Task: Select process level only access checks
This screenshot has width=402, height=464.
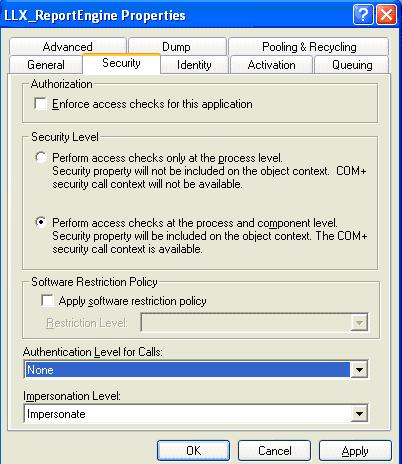Action: pos(41,157)
